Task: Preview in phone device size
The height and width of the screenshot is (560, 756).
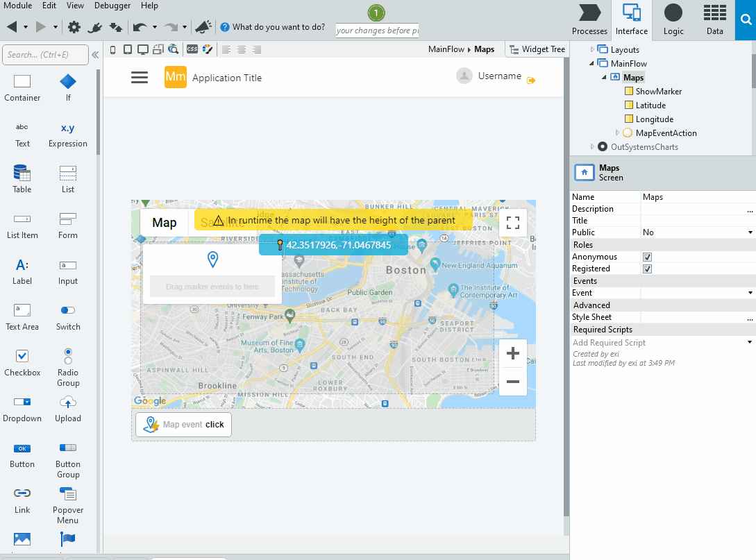Action: pos(113,50)
